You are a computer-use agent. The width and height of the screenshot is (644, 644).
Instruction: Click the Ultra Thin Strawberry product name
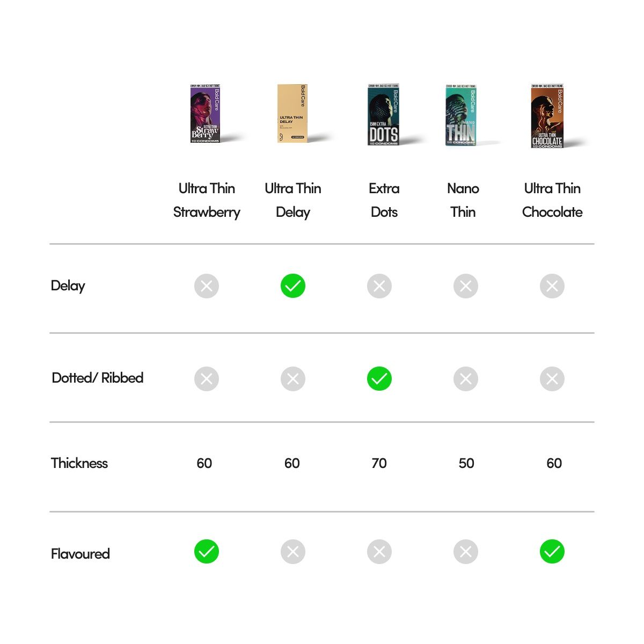click(x=207, y=200)
